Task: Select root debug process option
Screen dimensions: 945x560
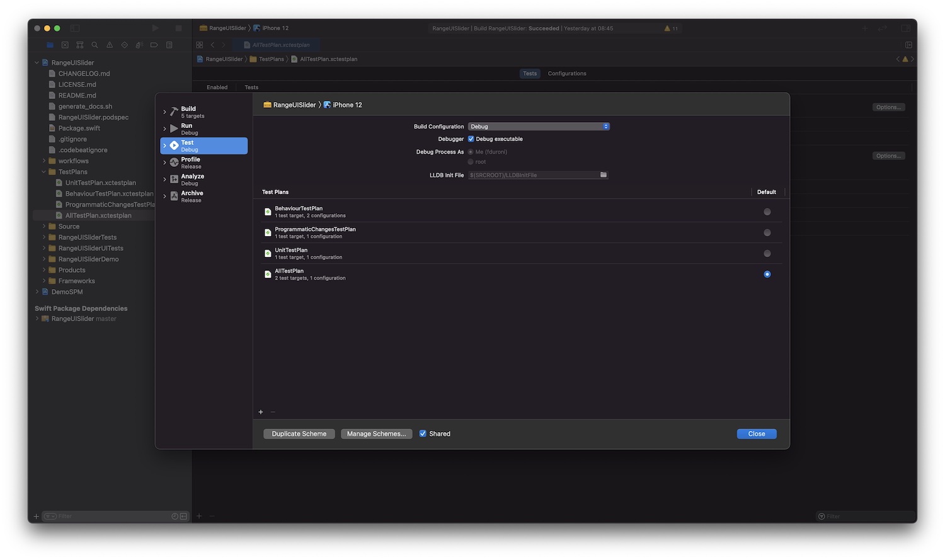Action: tap(471, 162)
